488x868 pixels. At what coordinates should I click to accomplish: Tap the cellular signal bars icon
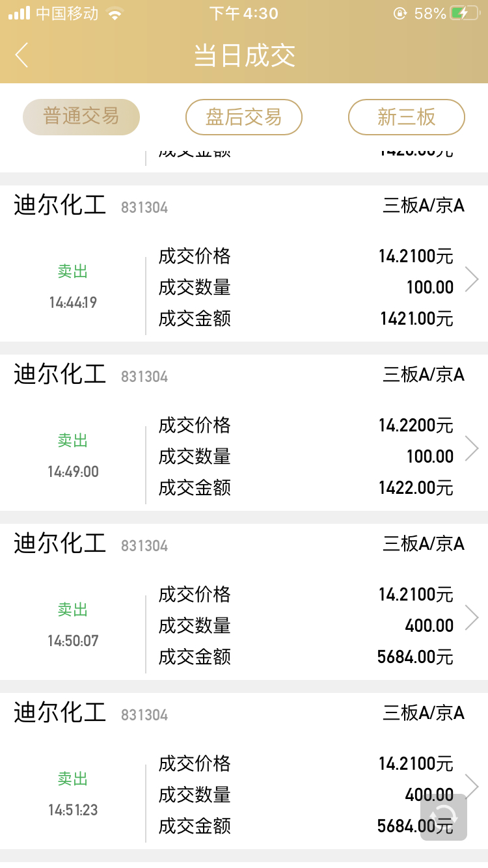click(x=20, y=13)
